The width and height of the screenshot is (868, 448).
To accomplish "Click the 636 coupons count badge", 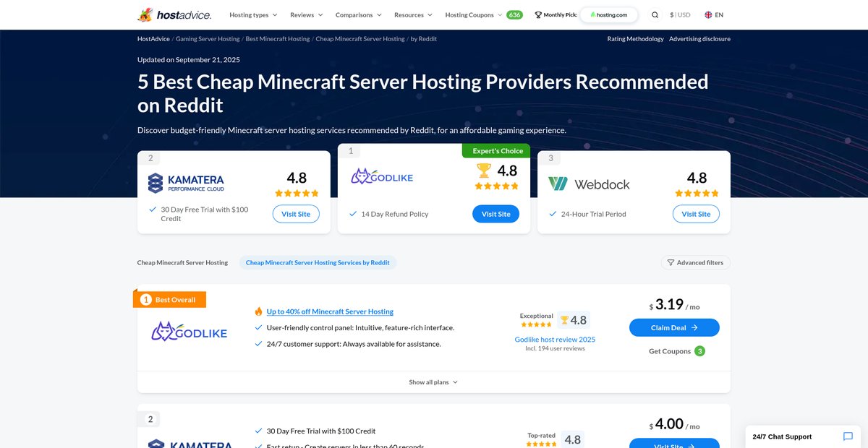I will pos(514,14).
